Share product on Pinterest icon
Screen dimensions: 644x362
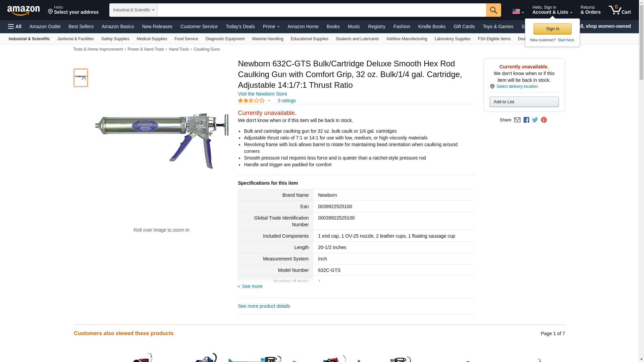[x=544, y=120]
